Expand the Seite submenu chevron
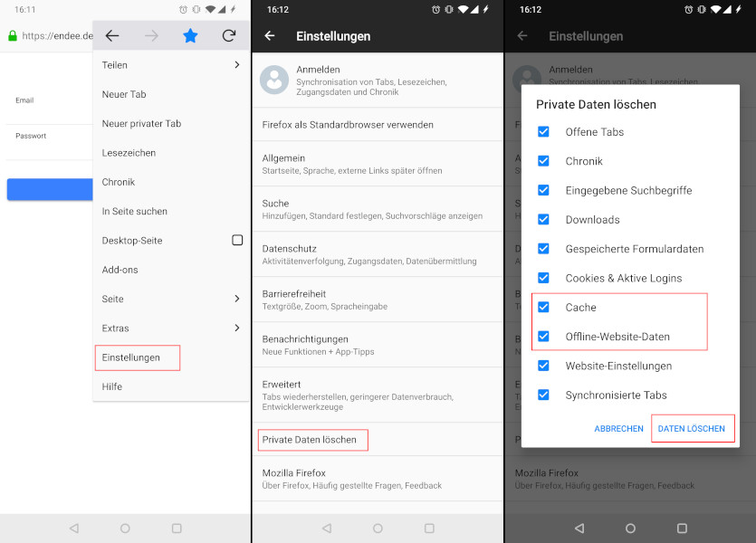Viewport: 756px width, 543px height. point(237,299)
